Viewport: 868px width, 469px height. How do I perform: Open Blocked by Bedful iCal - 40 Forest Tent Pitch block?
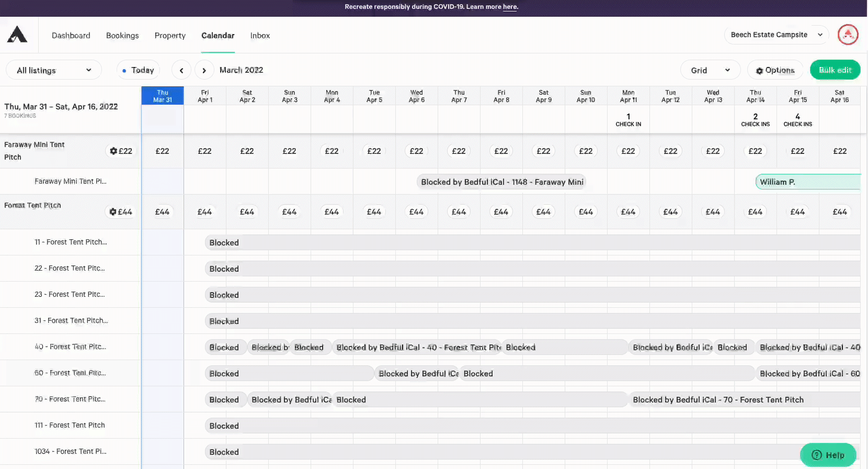(418, 347)
